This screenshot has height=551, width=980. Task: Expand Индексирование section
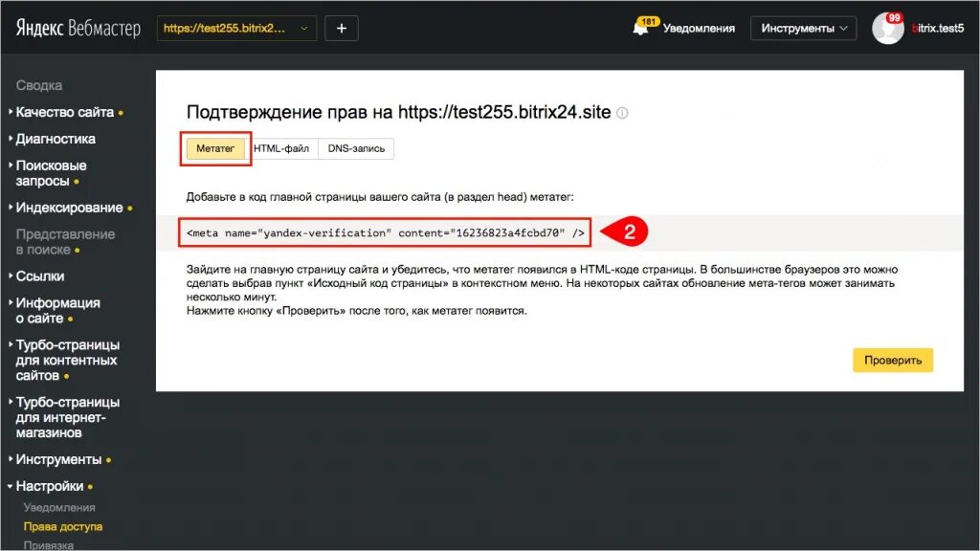pos(69,208)
